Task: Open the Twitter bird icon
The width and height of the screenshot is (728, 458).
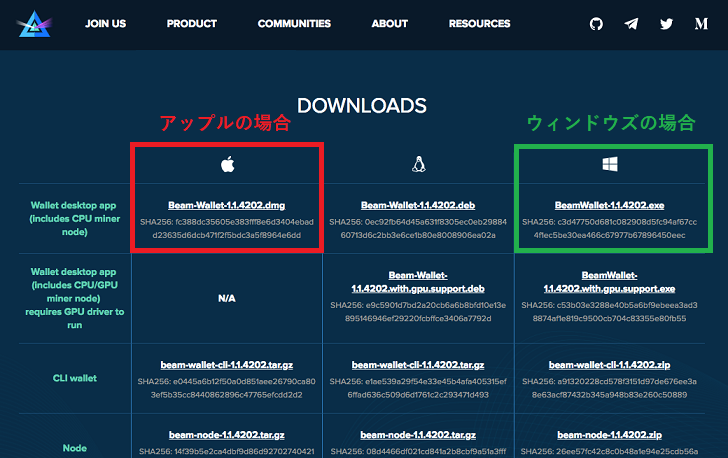Action: 666,24
